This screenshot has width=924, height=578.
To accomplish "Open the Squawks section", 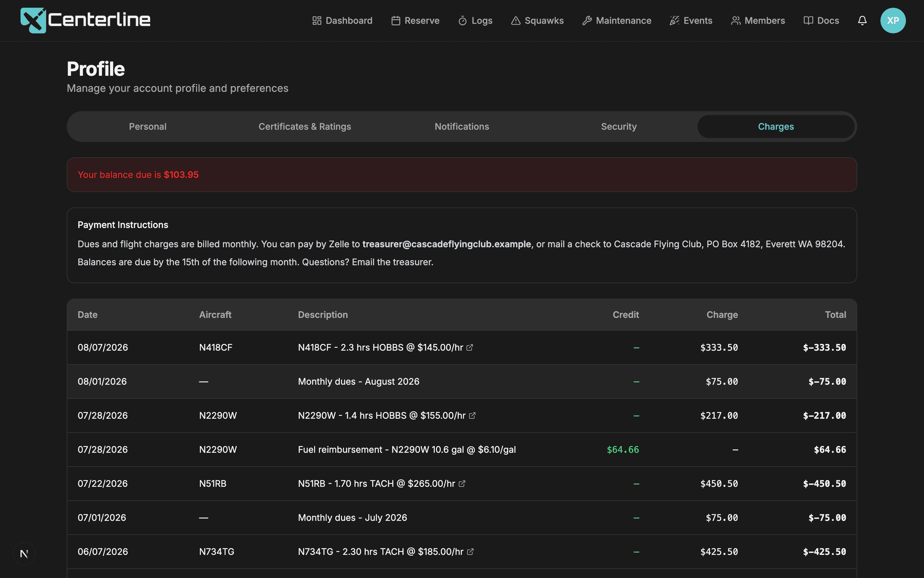I will point(537,21).
